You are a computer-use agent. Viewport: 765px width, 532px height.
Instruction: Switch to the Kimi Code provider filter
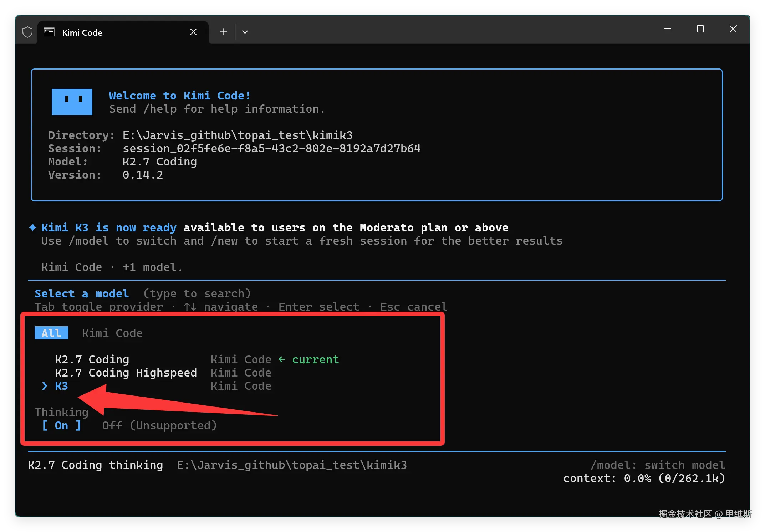[x=112, y=333]
